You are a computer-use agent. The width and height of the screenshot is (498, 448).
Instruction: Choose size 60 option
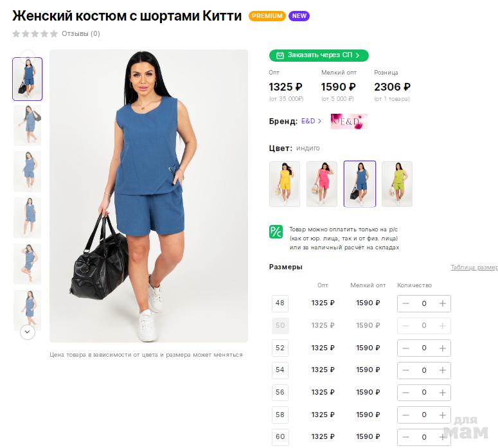[x=280, y=437]
